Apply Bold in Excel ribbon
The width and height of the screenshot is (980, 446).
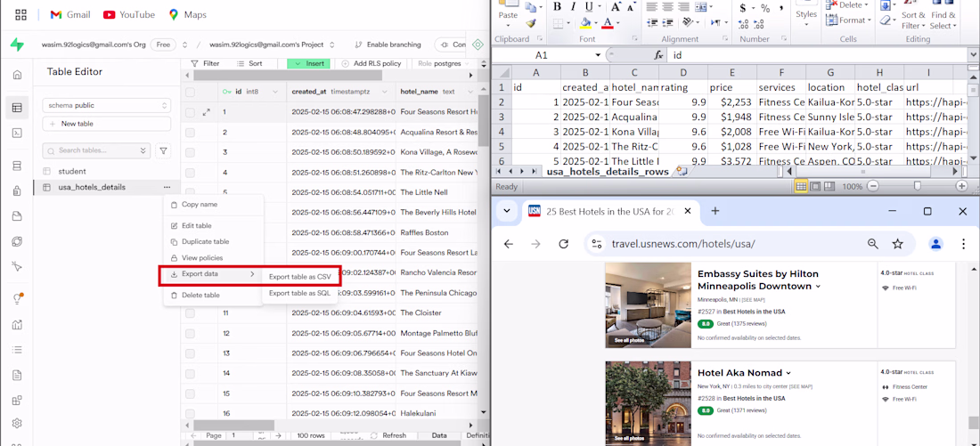pyautogui.click(x=557, y=6)
